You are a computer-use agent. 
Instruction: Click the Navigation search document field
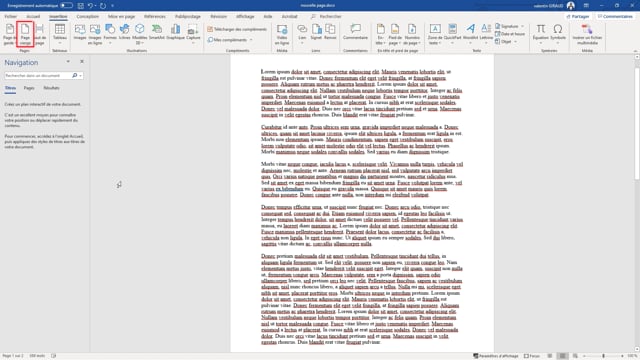(x=38, y=76)
